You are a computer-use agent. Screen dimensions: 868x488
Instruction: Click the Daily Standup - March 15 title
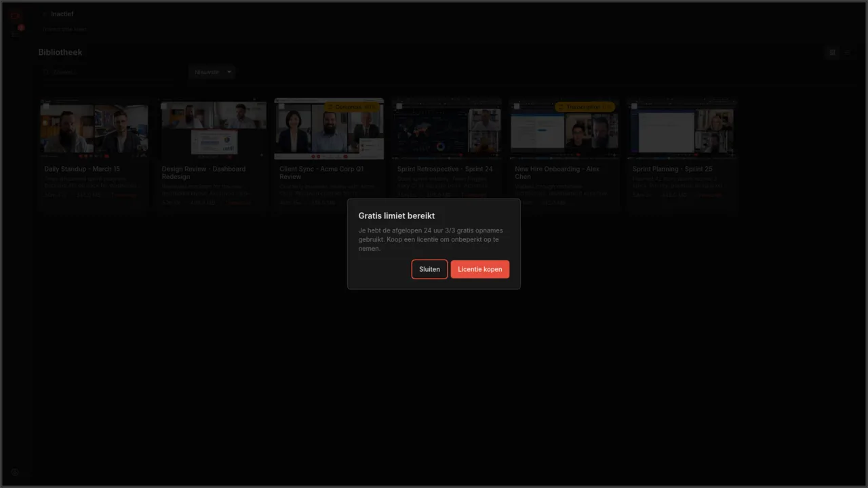pos(82,169)
